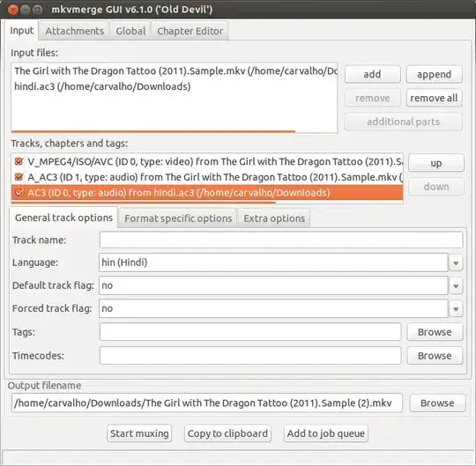Close the mkvmerge GUI window
The image size is (476, 466).
13,10
